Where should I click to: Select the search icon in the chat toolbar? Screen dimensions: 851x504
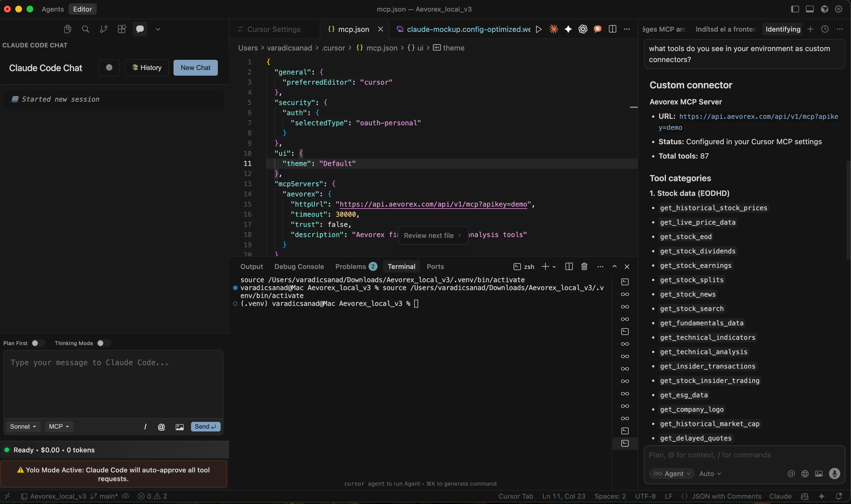[x=85, y=29]
